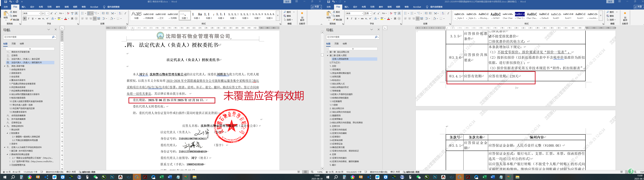Viewport: 644px width, 180px height.
Task: Apply font color in the right Word window
Action: (389, 19)
